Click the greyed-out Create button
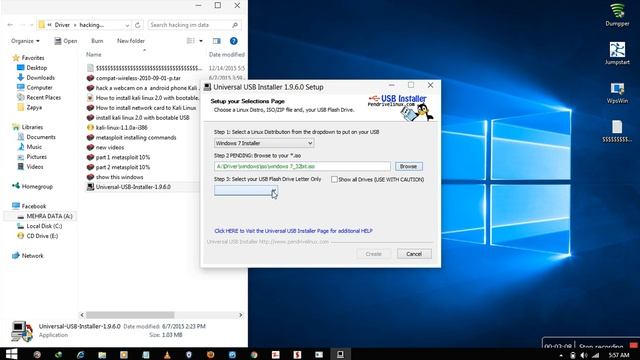 (x=373, y=254)
